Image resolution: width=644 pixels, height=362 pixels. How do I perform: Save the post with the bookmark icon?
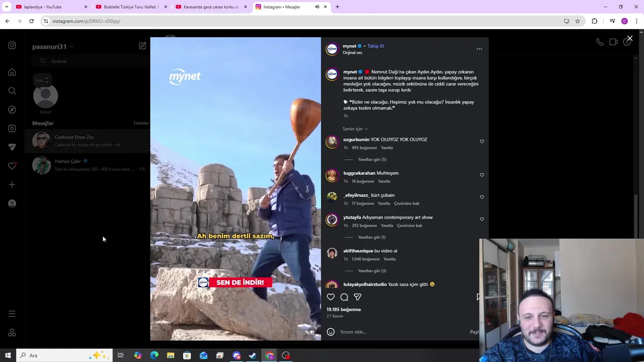[x=478, y=297]
